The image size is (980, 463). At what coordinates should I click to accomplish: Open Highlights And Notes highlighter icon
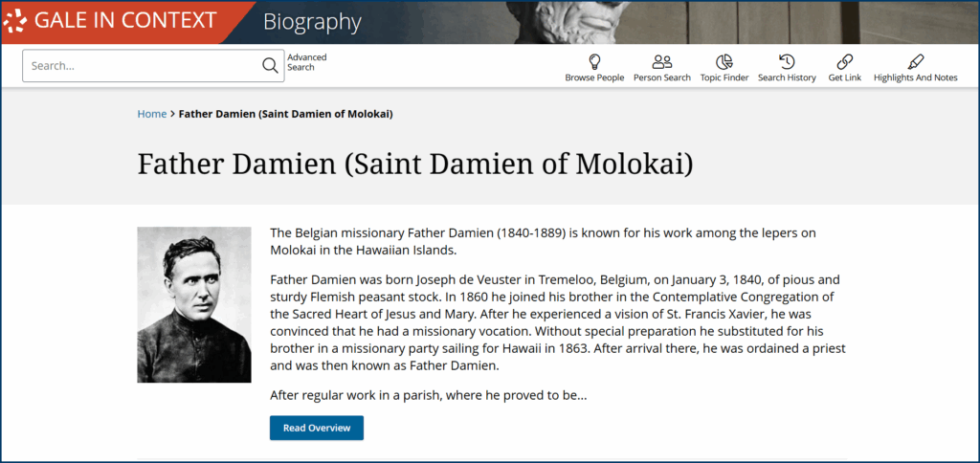[915, 61]
